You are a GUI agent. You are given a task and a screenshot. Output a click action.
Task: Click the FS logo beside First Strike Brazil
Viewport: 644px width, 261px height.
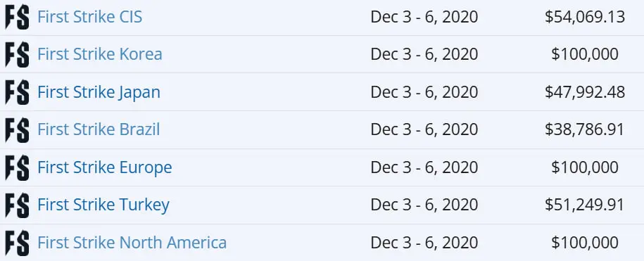pyautogui.click(x=17, y=130)
